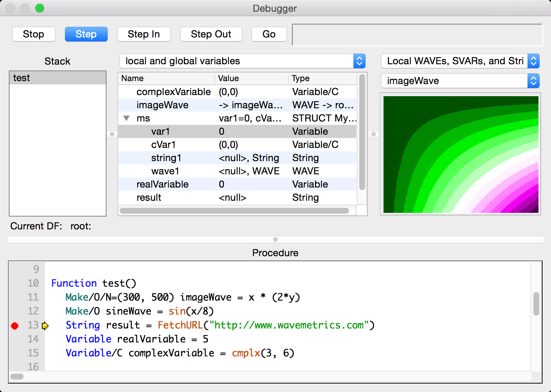The image size is (551, 392).
Task: Click the Step button
Action: click(x=86, y=34)
